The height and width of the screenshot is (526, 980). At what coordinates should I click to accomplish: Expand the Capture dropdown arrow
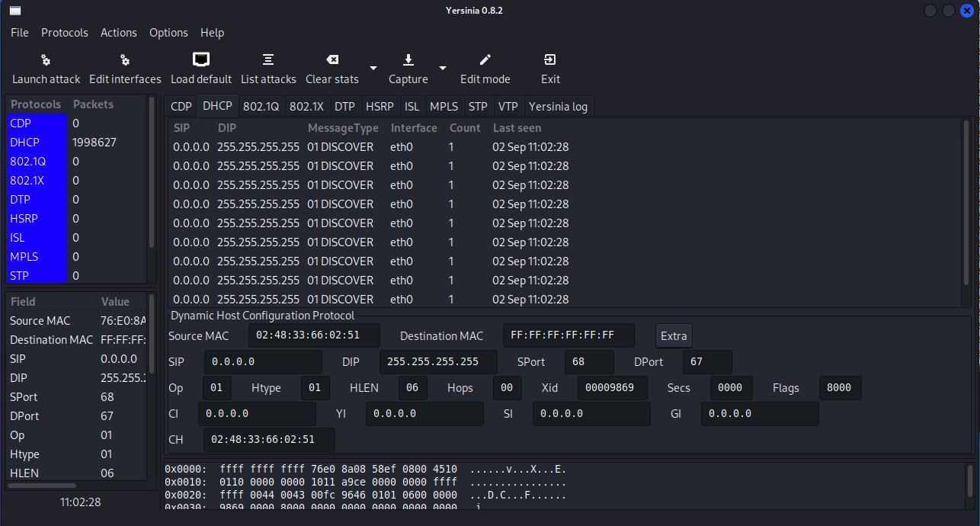[x=442, y=68]
